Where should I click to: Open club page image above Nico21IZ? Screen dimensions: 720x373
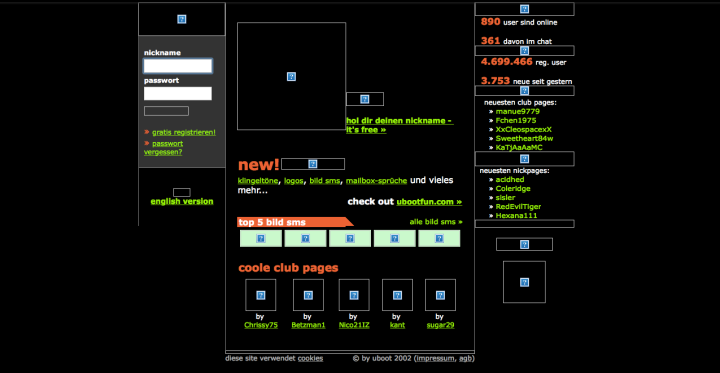(x=354, y=295)
